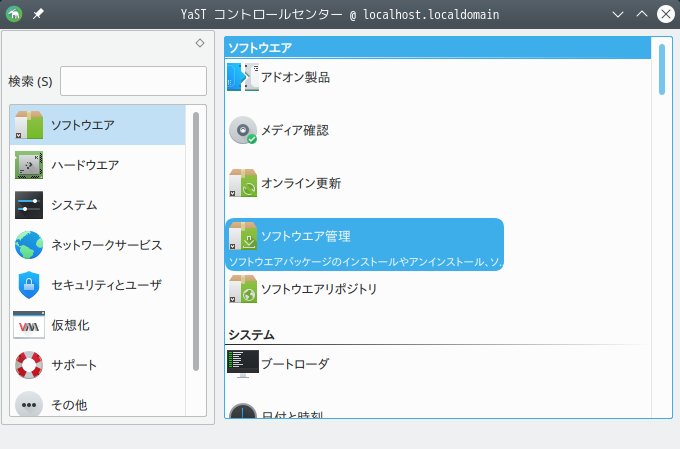The height and width of the screenshot is (449, 680).
Task: Click the アドオン製品 module icon
Action: click(243, 77)
